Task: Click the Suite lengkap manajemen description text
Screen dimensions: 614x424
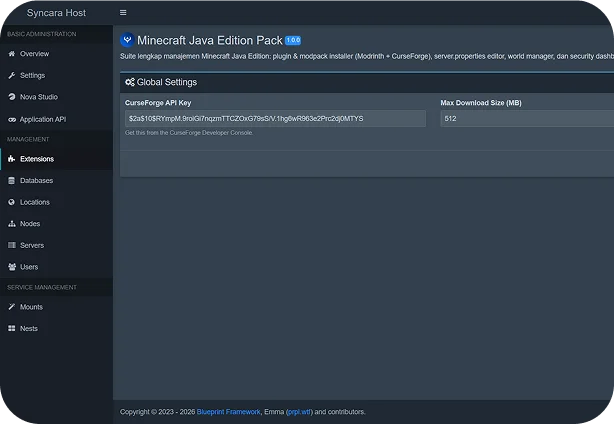Action: click(367, 56)
